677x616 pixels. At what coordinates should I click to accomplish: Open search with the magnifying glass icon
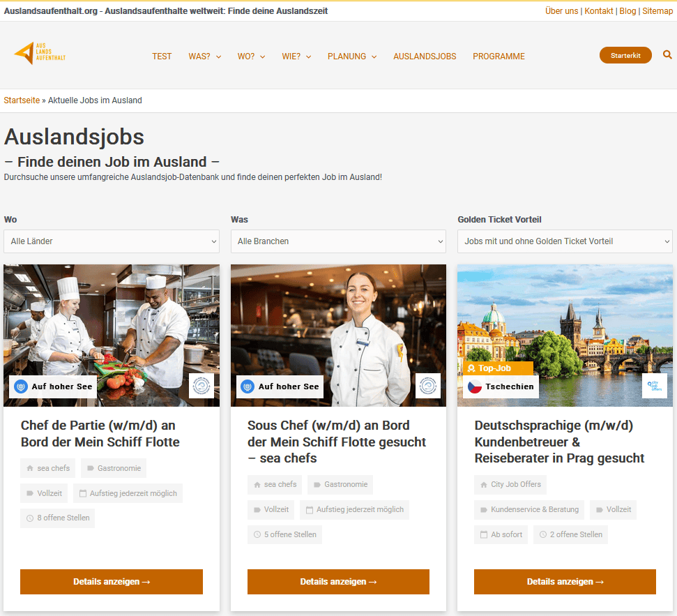667,55
